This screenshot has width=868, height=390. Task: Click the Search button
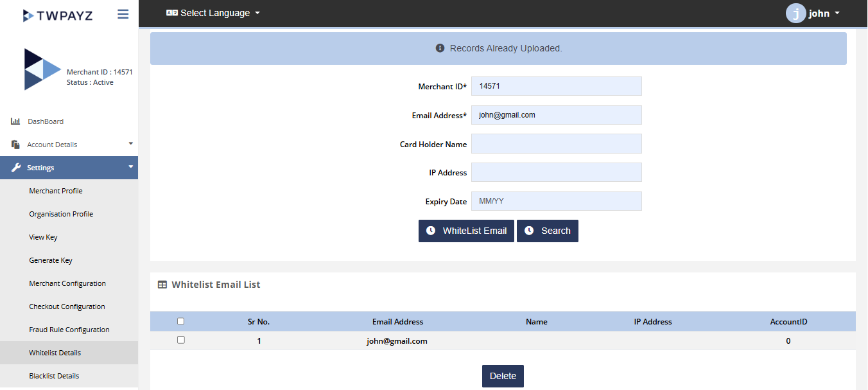point(548,231)
